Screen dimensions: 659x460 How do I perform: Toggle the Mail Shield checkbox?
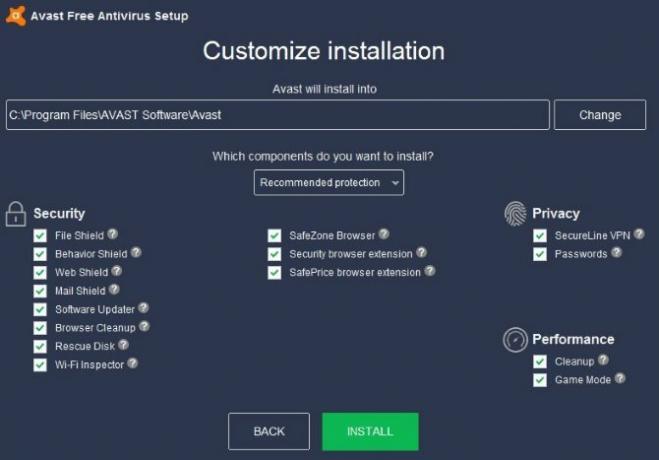[x=40, y=291]
